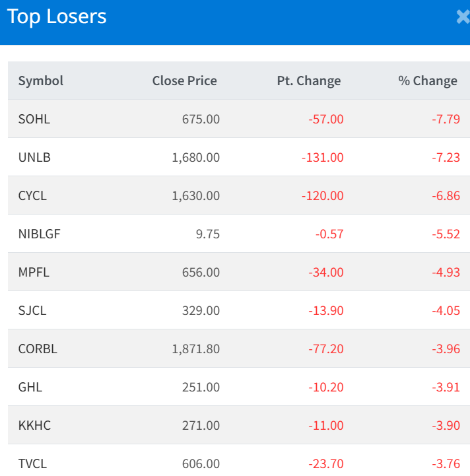Close the Top Losers panel
Image resolution: width=470 pixels, height=476 pixels.
pyautogui.click(x=463, y=18)
